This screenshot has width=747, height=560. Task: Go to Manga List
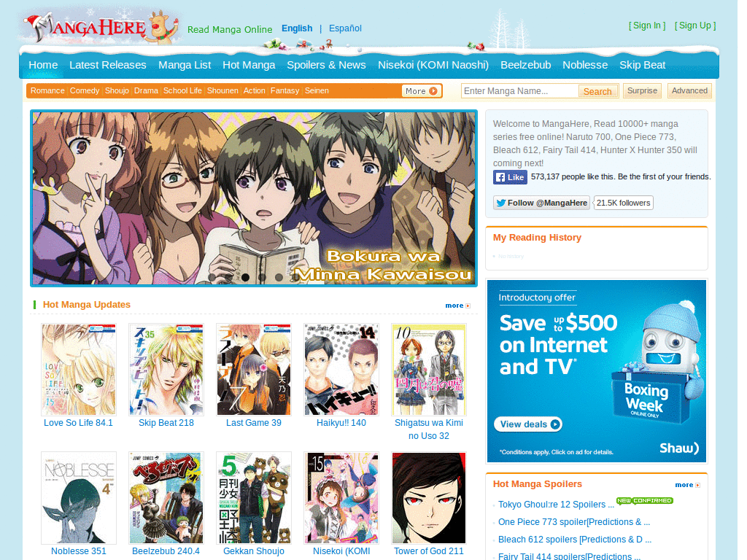(185, 65)
